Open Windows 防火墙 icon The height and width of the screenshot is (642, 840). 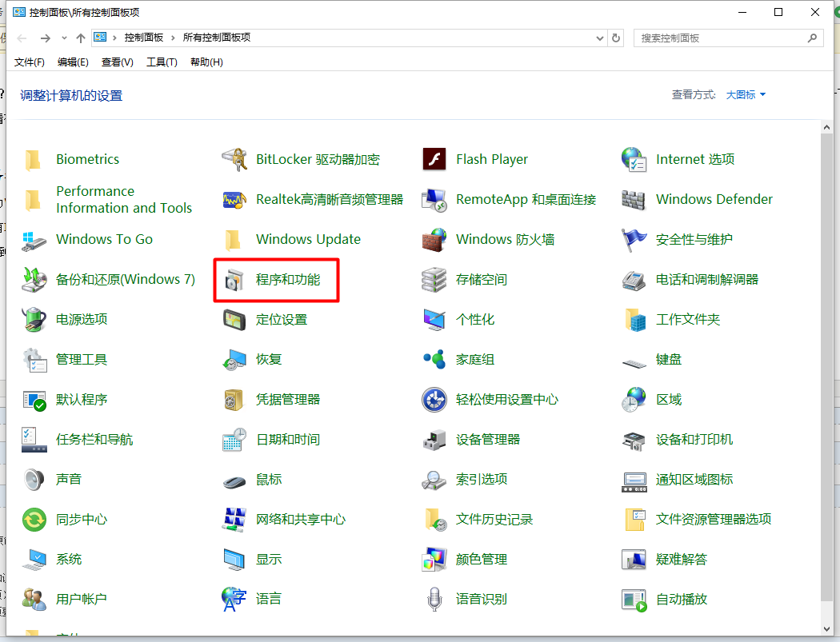tap(434, 240)
